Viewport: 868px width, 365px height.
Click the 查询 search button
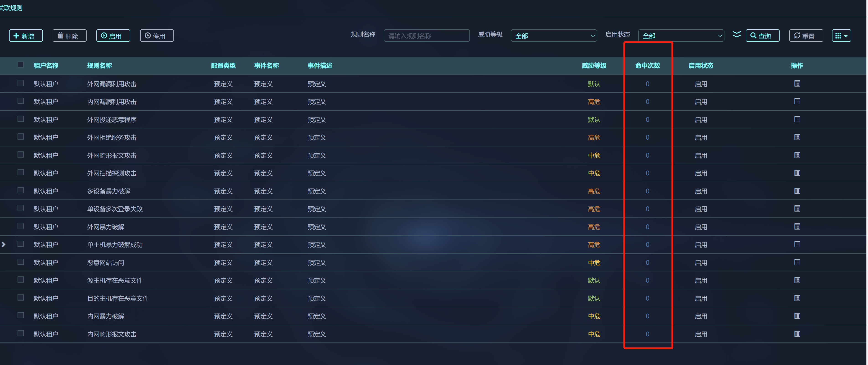[x=762, y=36]
